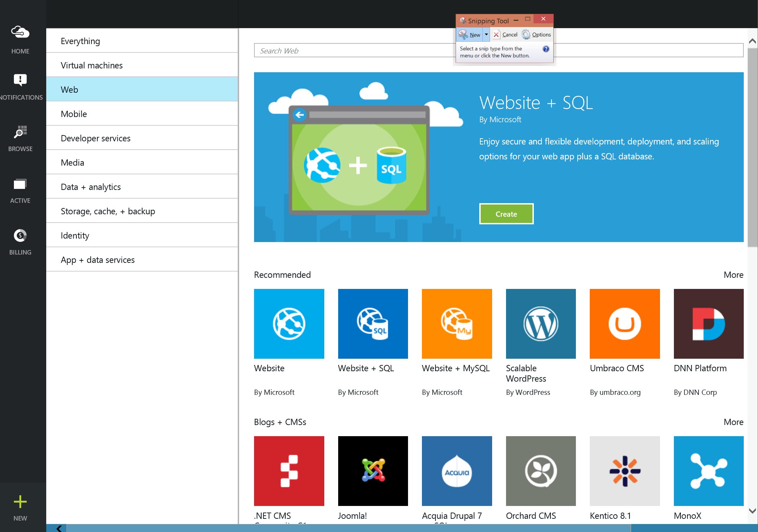The width and height of the screenshot is (758, 532).
Task: Select the Website + MySQL tile icon
Action: click(457, 324)
